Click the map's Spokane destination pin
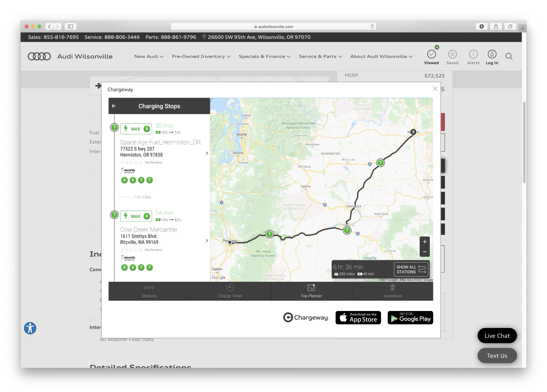This screenshot has width=547, height=392. (413, 132)
